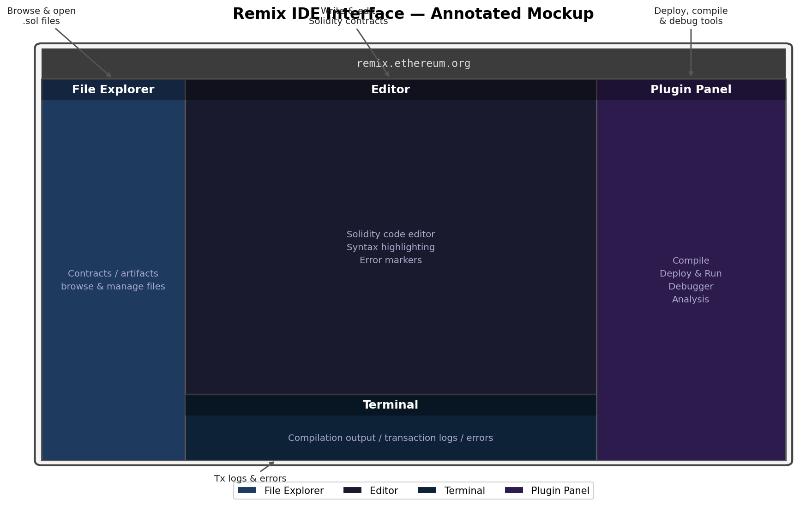This screenshot has height=506, width=812.
Task: Select the Plugin Panel header tab
Action: click(690, 89)
